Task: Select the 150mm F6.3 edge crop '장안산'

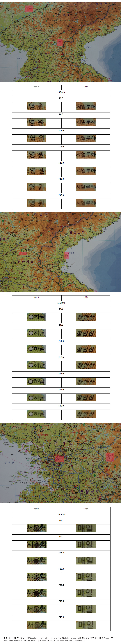Action: pyautogui.click(x=86, y=317)
